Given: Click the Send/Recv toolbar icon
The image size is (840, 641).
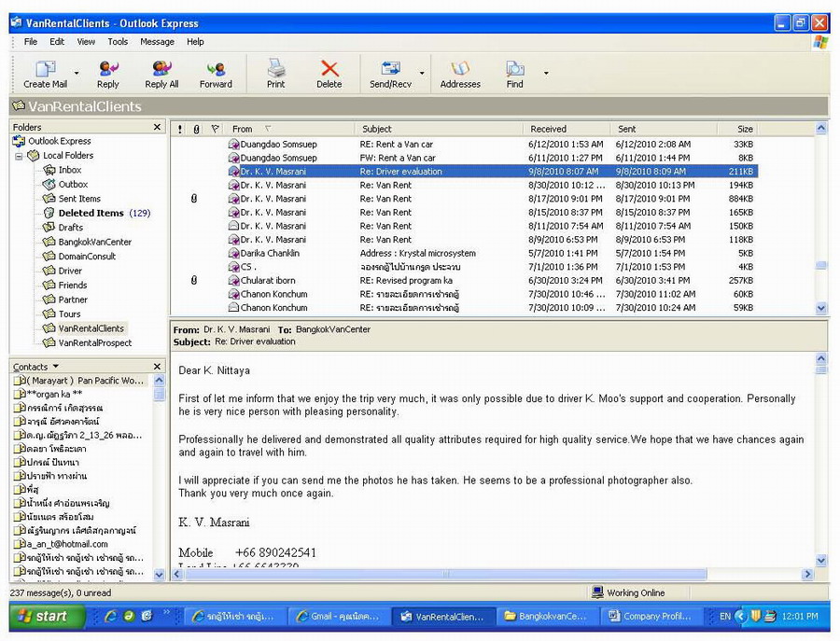Looking at the screenshot, I should pyautogui.click(x=390, y=74).
